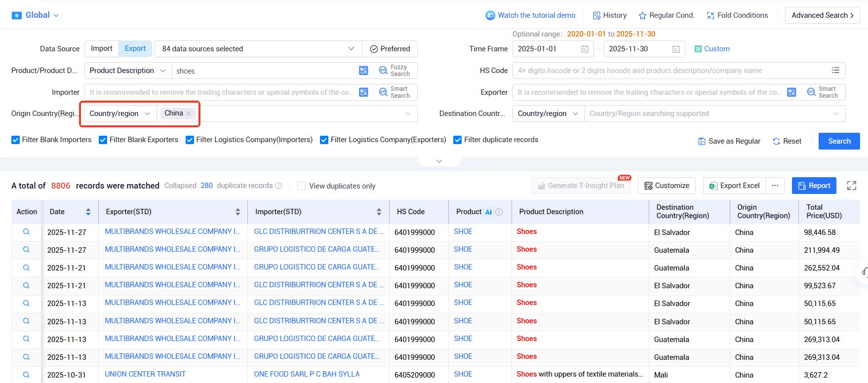Screen dimensions: 868x383
Task: Click Custom time frame option
Action: click(x=712, y=49)
